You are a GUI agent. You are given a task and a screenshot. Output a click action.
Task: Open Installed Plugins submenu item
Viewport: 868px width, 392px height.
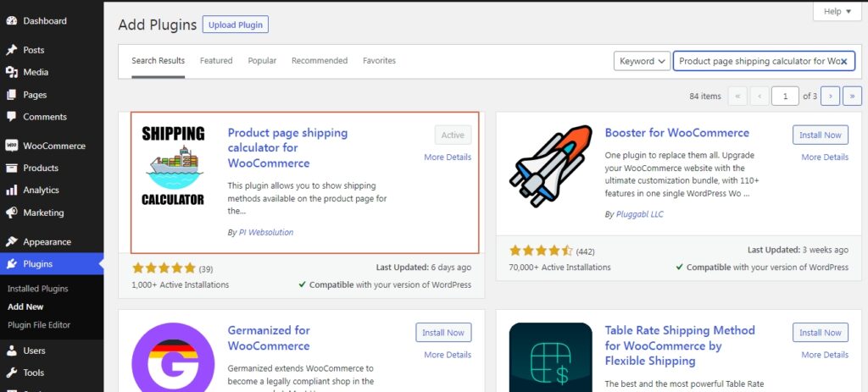coord(37,289)
